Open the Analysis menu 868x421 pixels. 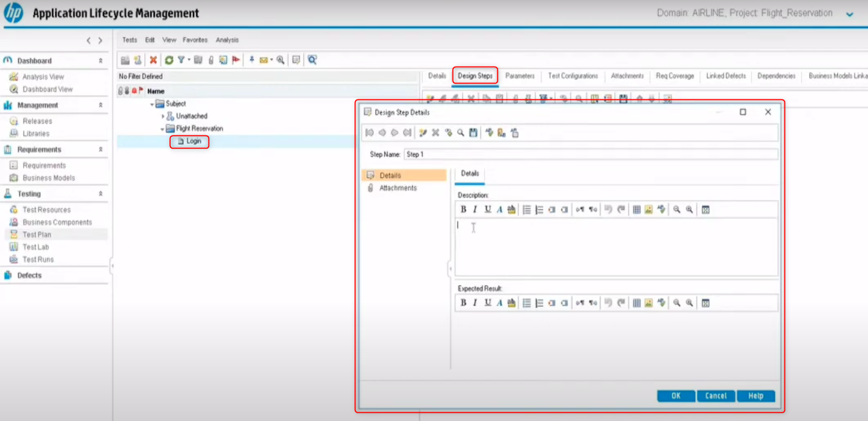coord(227,40)
